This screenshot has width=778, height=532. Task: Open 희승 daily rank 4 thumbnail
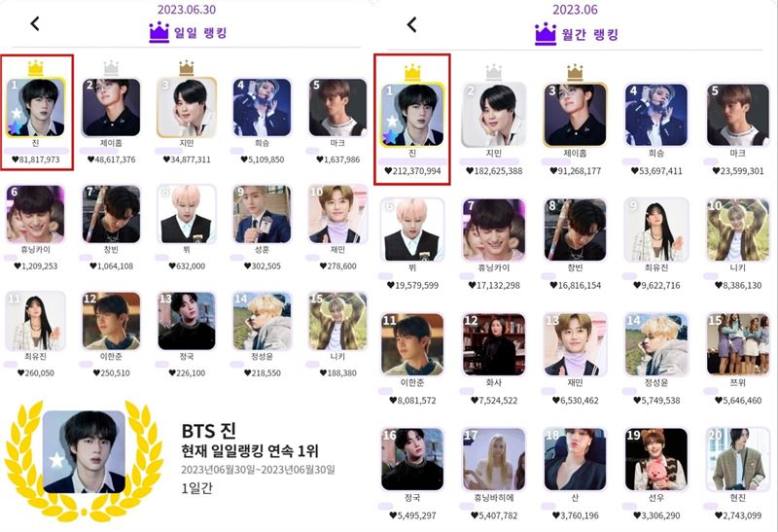point(262,107)
